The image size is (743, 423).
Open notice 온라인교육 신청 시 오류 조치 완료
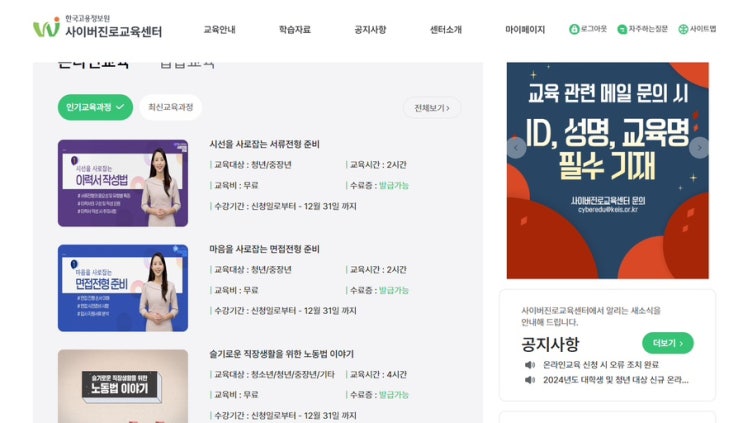click(601, 365)
